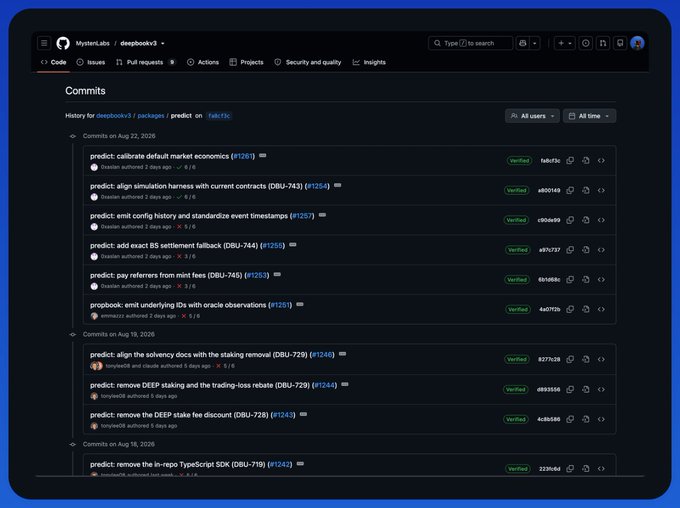This screenshot has width=680, height=508.
Task: Browse repository at commit a97c737
Action: click(601, 250)
